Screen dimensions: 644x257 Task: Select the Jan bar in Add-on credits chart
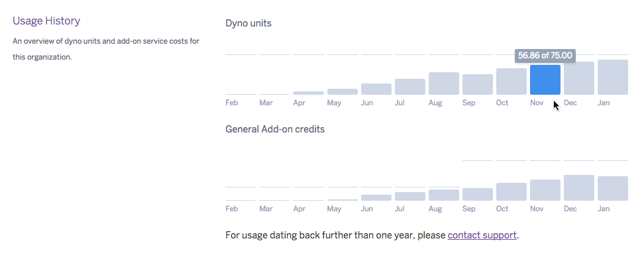click(x=612, y=188)
